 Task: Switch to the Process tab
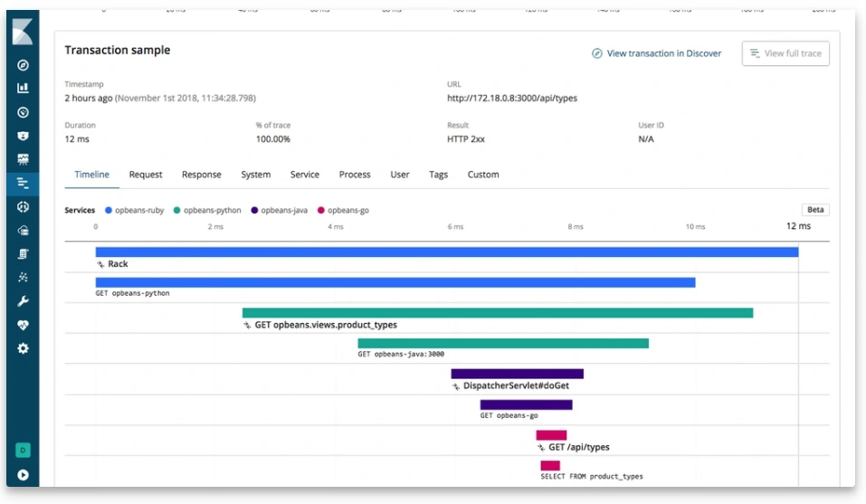click(x=355, y=175)
